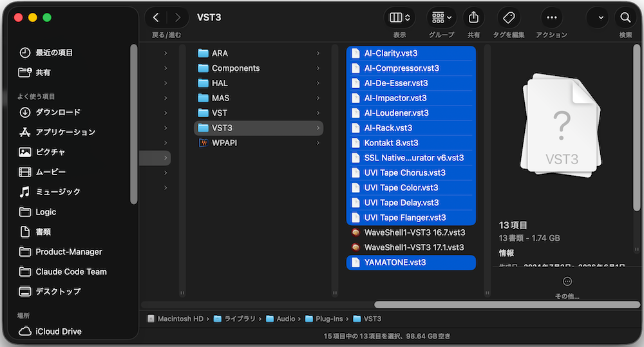Select the VST3 folder in column
Screen dimensions: 644x347
(258, 127)
